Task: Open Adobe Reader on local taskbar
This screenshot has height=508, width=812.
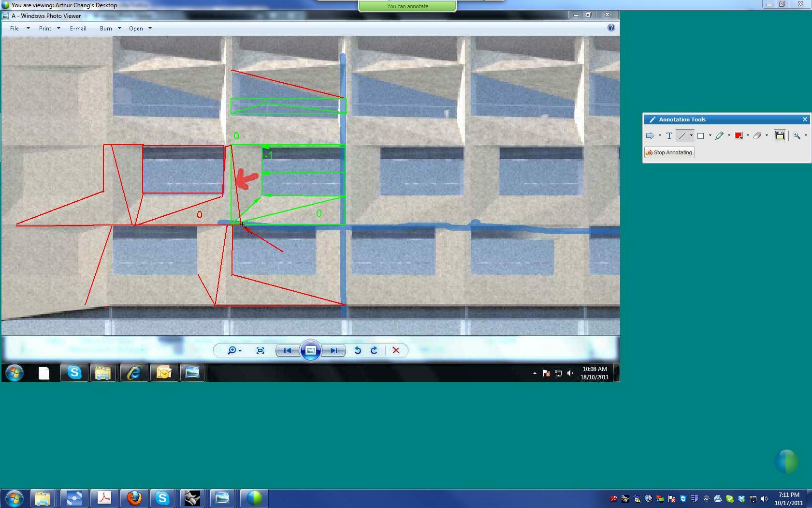Action: 104,498
